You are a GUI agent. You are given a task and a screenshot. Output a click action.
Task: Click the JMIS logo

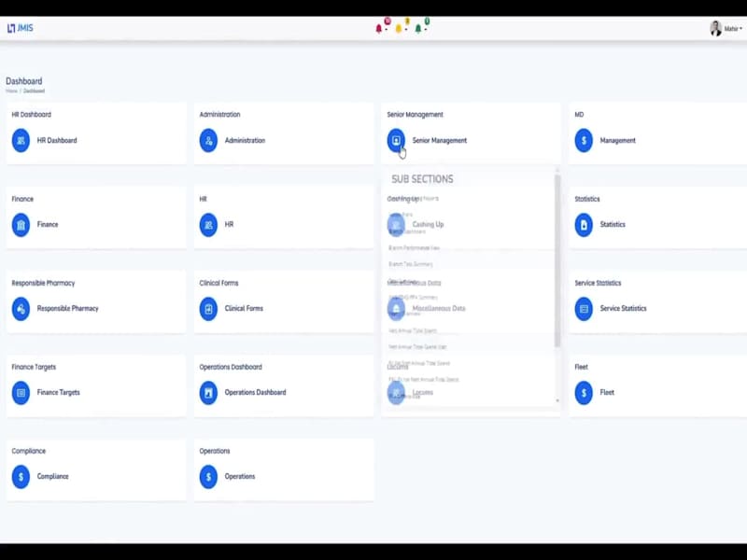point(20,28)
